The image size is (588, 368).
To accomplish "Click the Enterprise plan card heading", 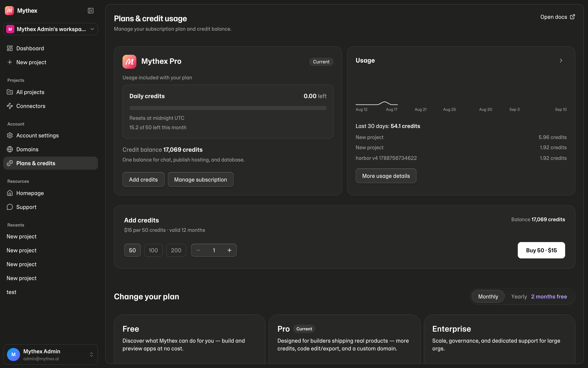I will (x=451, y=329).
